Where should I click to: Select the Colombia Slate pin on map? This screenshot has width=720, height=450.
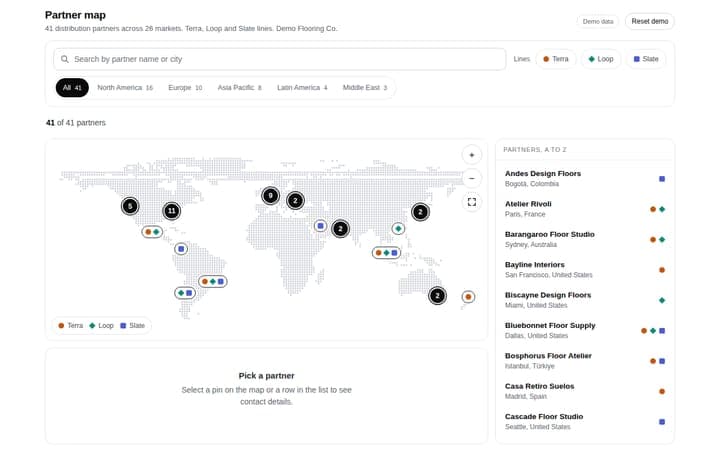[x=181, y=249]
